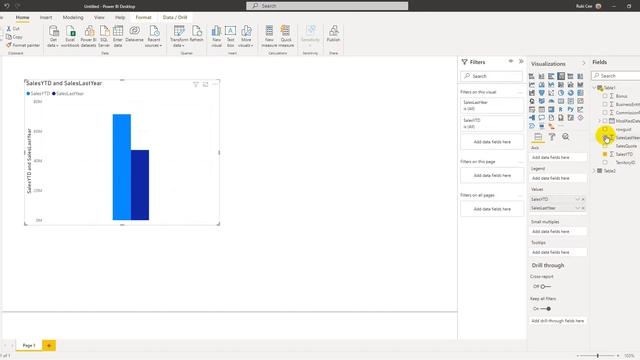Select the Pie chart visualization
This screenshot has width=640, height=360.
pos(561,93)
